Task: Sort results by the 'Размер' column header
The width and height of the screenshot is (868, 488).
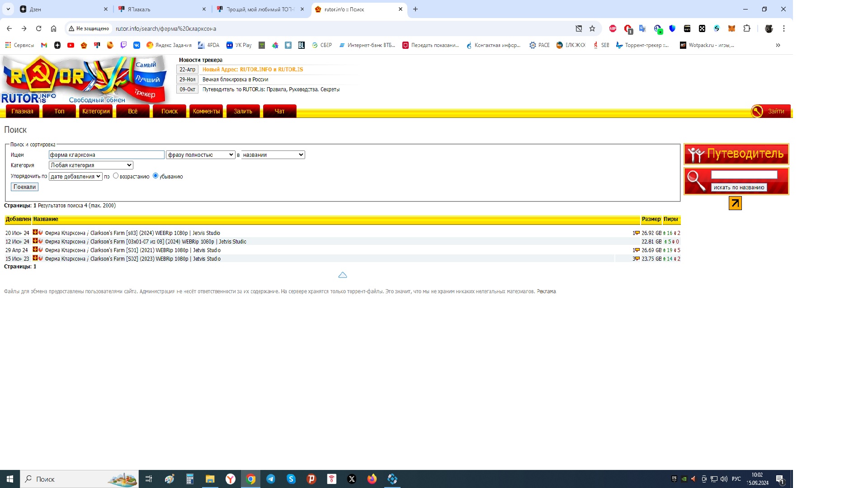Action: (651, 219)
